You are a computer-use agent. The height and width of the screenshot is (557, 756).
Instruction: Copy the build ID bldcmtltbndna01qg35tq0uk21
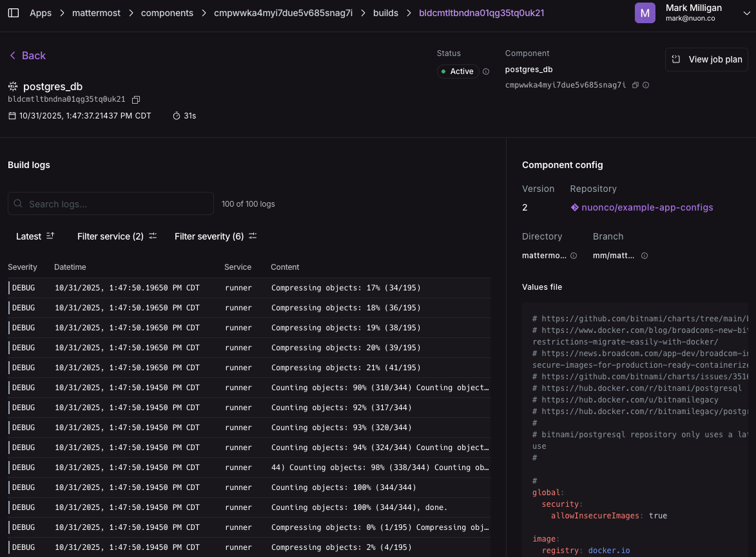coord(136,100)
